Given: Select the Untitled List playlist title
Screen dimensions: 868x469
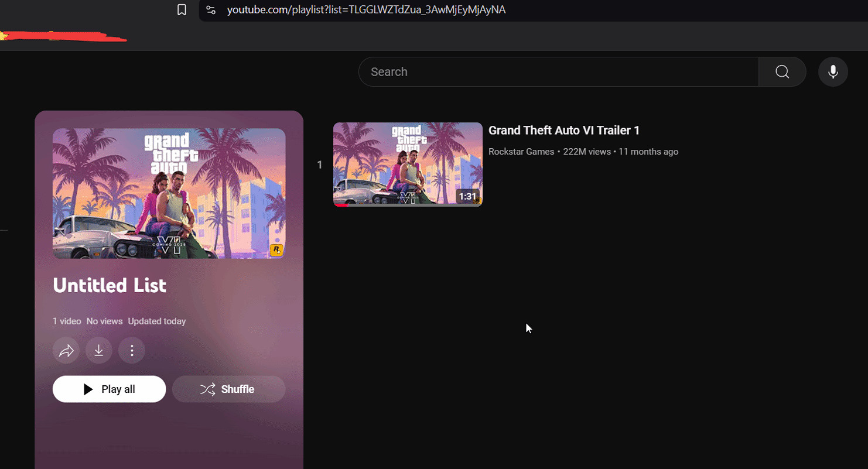Looking at the screenshot, I should point(110,286).
